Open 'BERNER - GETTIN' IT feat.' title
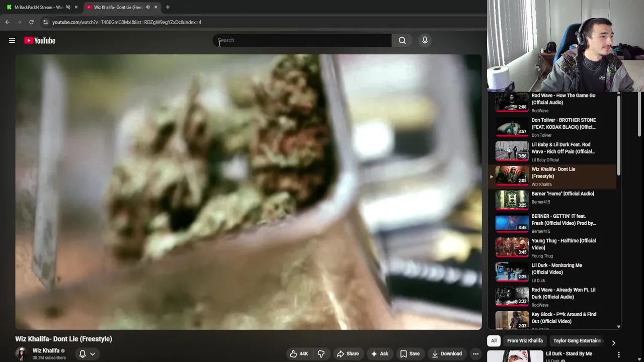The height and width of the screenshot is (362, 644). click(564, 220)
